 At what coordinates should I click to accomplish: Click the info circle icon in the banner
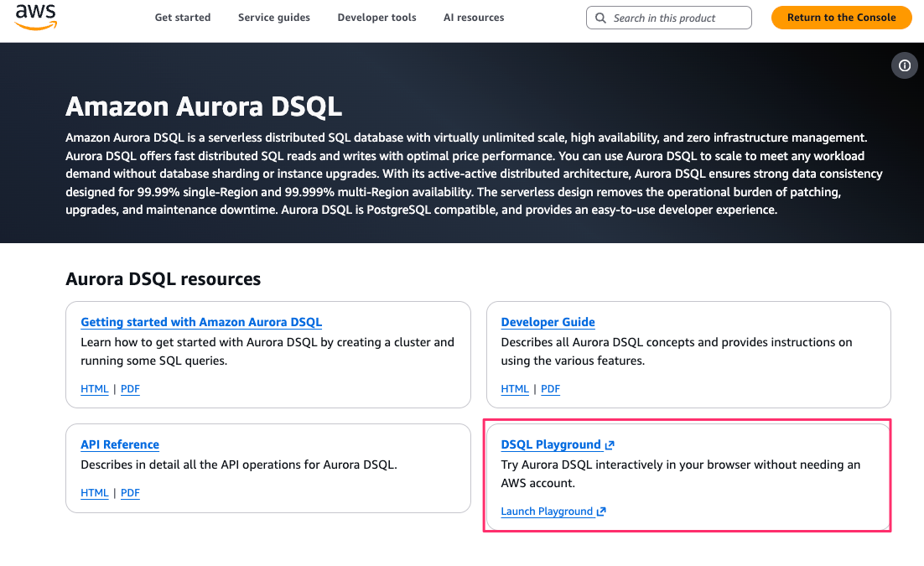(904, 65)
